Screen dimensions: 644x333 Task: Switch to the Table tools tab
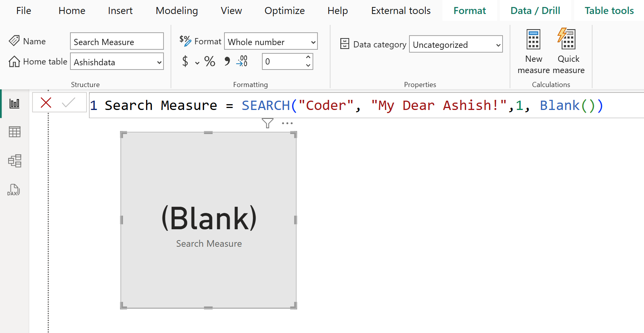coord(609,10)
